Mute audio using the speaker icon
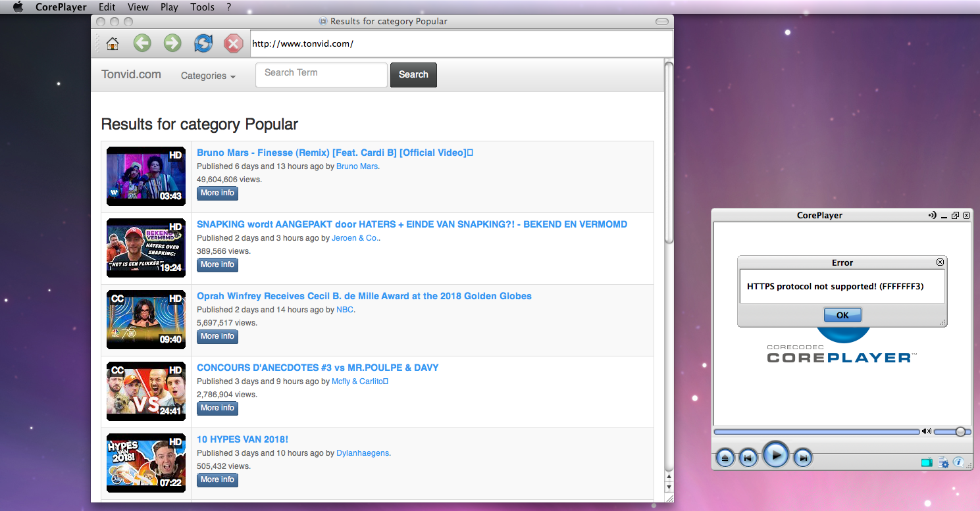This screenshot has width=980, height=511. tap(926, 431)
